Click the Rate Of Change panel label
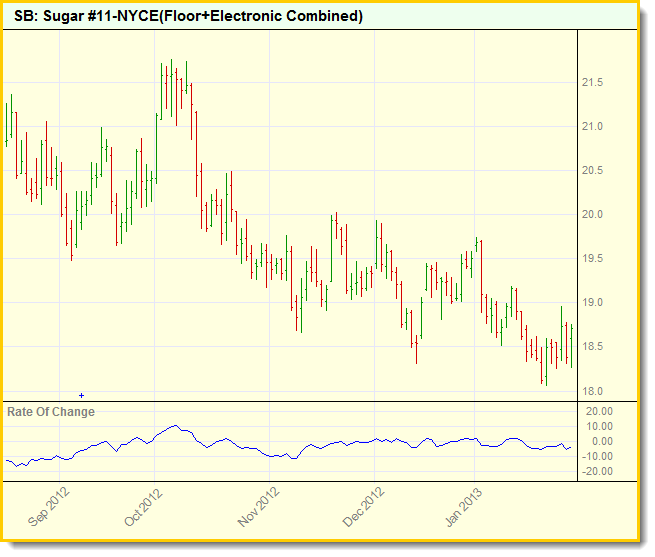The image size is (655, 557). (x=51, y=412)
